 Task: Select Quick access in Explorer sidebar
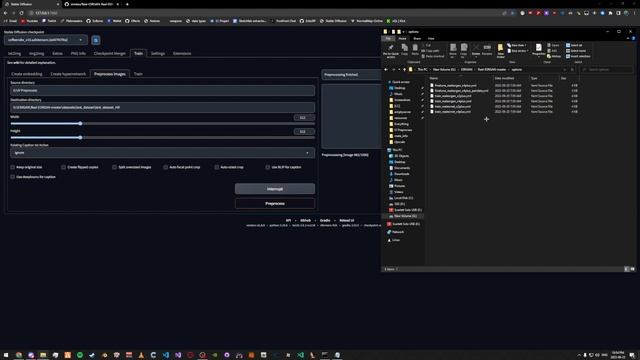coord(399,82)
